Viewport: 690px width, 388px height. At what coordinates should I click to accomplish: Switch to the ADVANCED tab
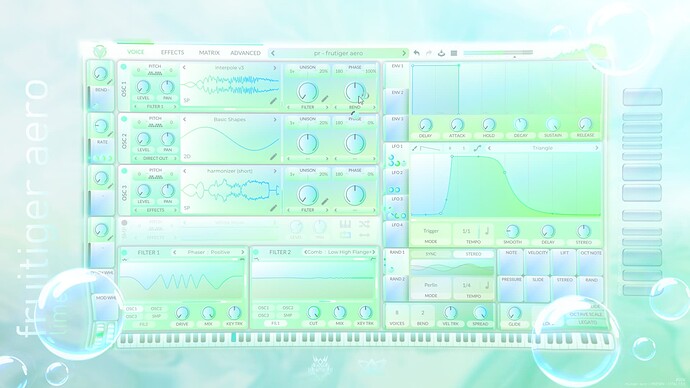click(246, 53)
